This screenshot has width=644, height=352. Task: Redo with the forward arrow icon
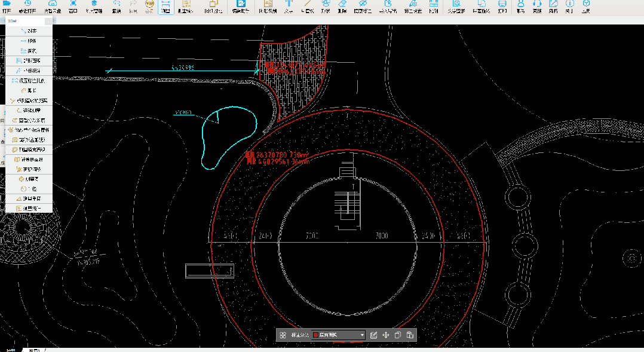coord(133,7)
